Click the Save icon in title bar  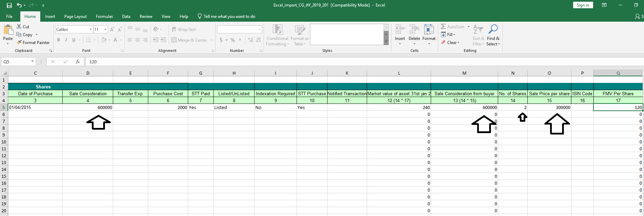click(x=9, y=5)
